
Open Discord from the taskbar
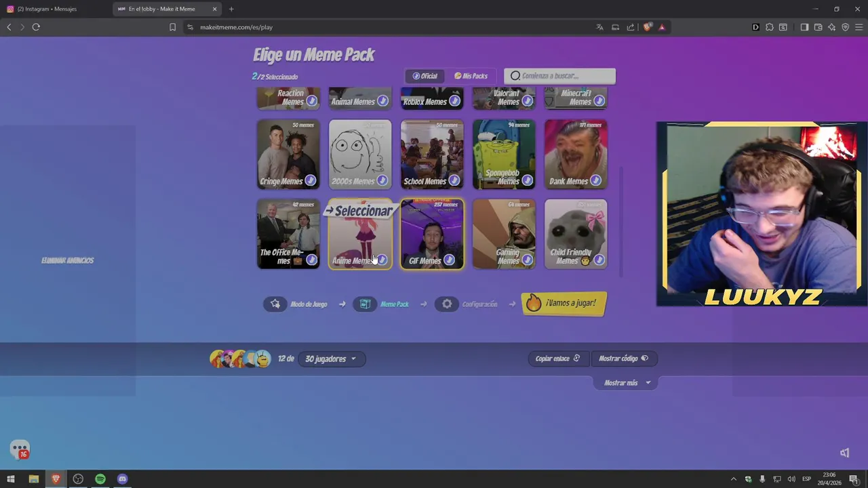pyautogui.click(x=122, y=479)
